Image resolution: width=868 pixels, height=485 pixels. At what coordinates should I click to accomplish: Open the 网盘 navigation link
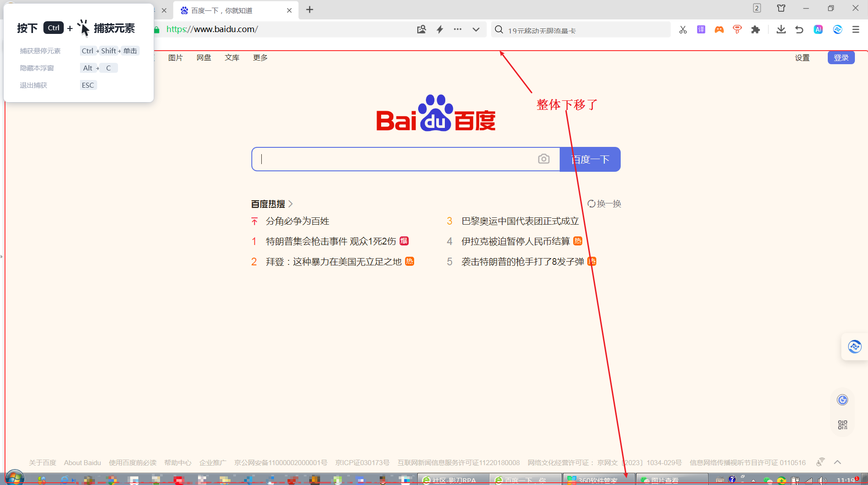coord(204,58)
